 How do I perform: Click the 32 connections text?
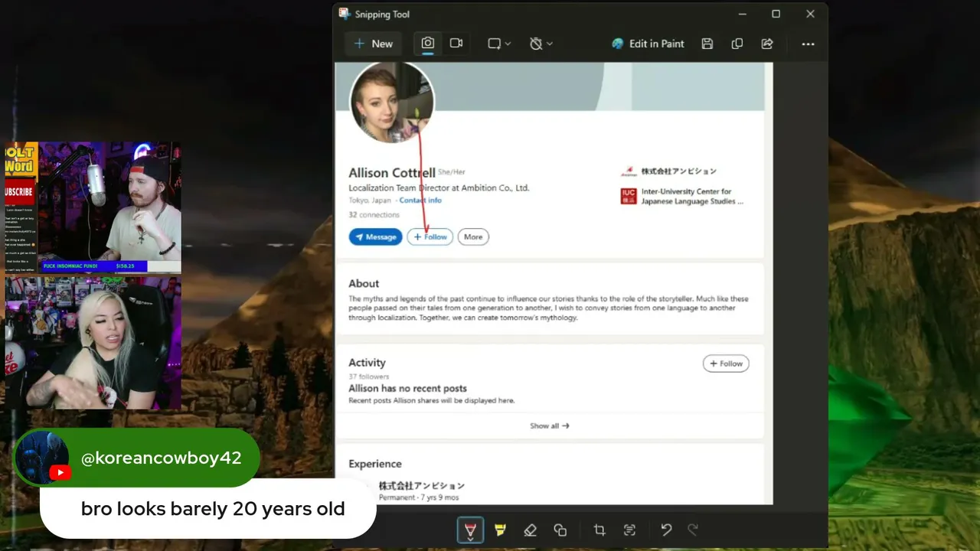(x=374, y=215)
